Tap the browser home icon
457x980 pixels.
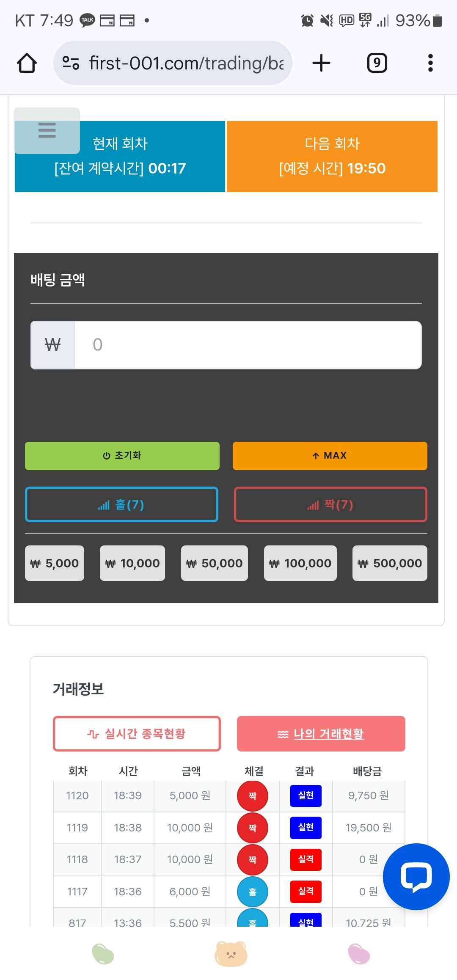[27, 63]
